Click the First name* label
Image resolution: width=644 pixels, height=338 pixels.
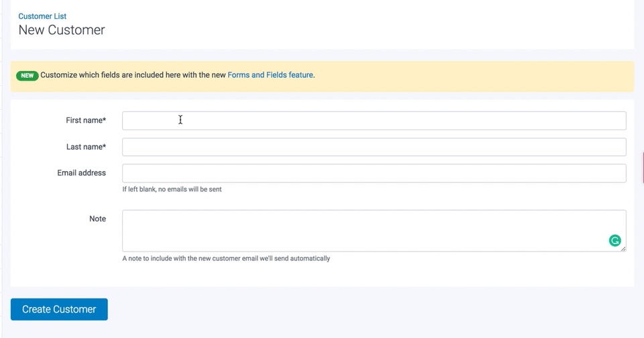tap(85, 121)
